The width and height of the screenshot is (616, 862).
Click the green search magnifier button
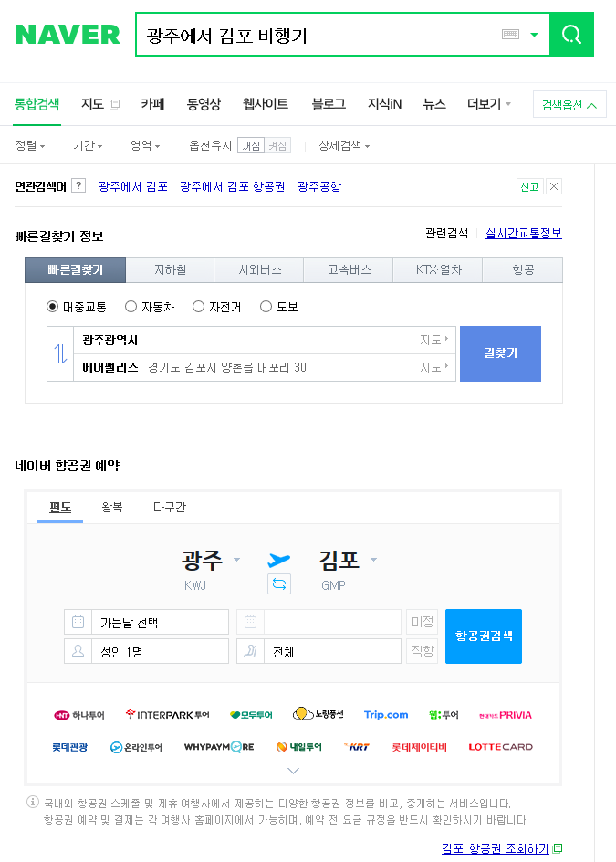pos(571,35)
